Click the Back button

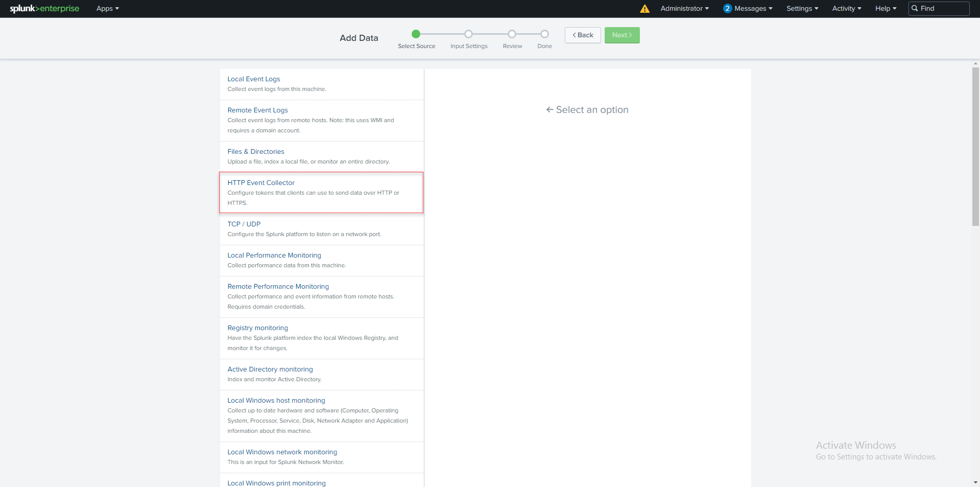582,35
